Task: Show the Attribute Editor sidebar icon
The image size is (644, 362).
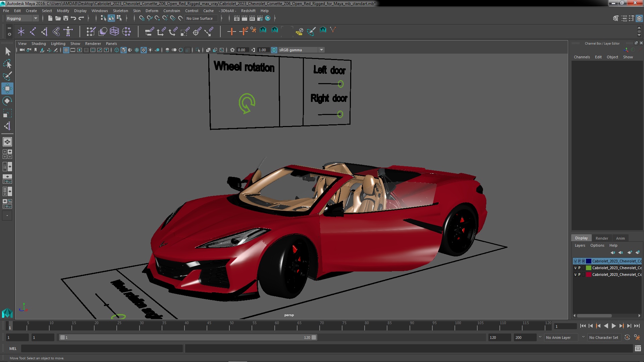Action: tap(624, 18)
